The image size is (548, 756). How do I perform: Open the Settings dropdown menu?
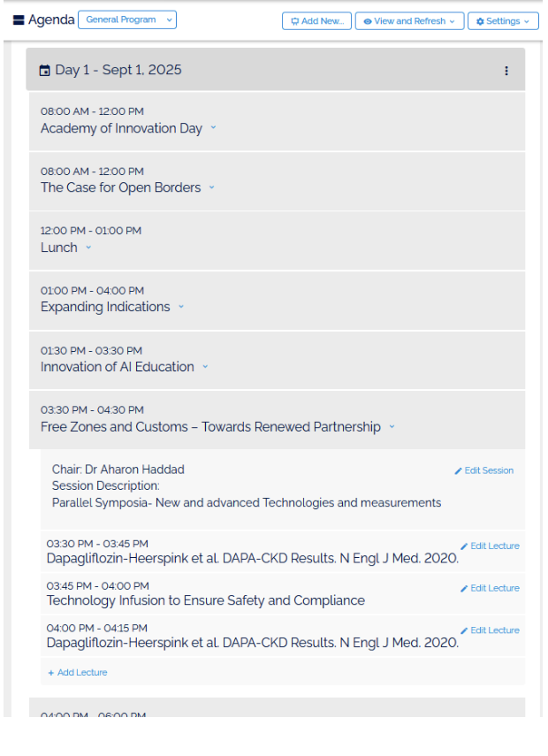[502, 21]
